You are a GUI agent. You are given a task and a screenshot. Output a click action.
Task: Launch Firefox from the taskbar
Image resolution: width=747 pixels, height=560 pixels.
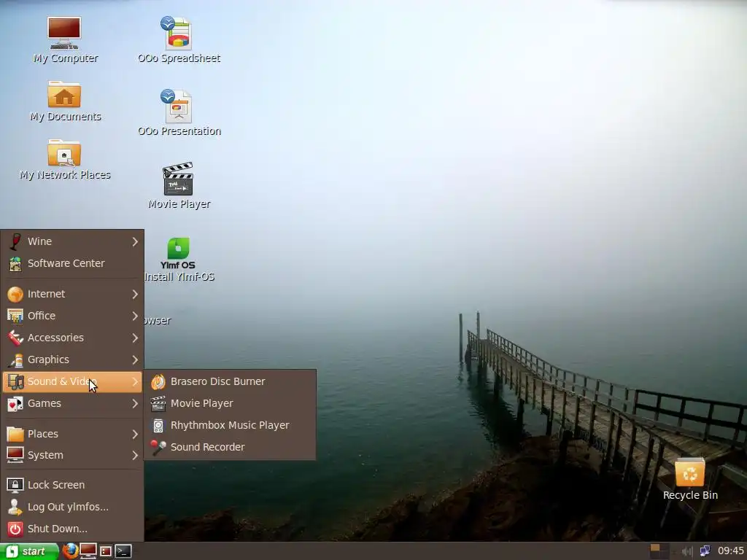click(x=70, y=551)
